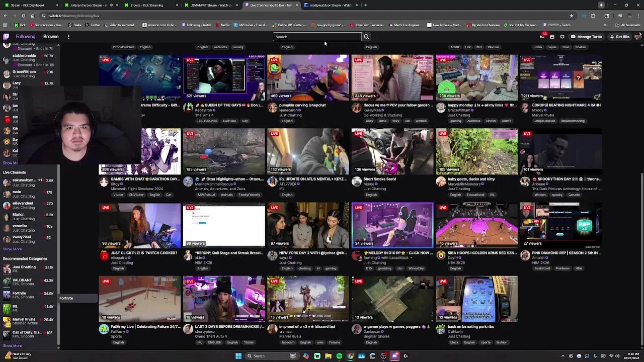Screen dimensions: 644x362
Task: Expand Show More under Live Channels
Action: tap(12, 249)
